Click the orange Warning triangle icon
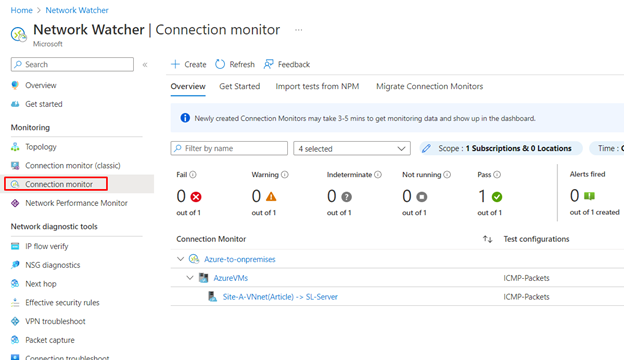The width and height of the screenshot is (624, 360). [x=271, y=197]
